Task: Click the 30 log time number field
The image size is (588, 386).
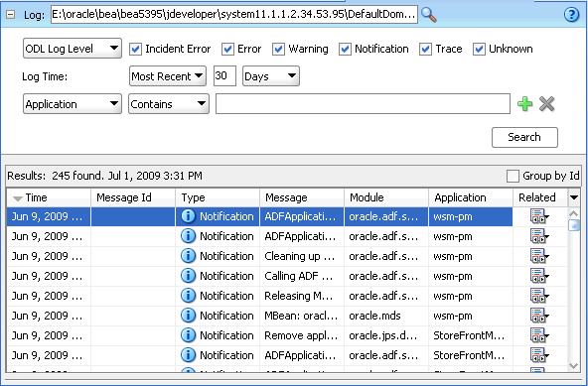Action: click(x=224, y=76)
